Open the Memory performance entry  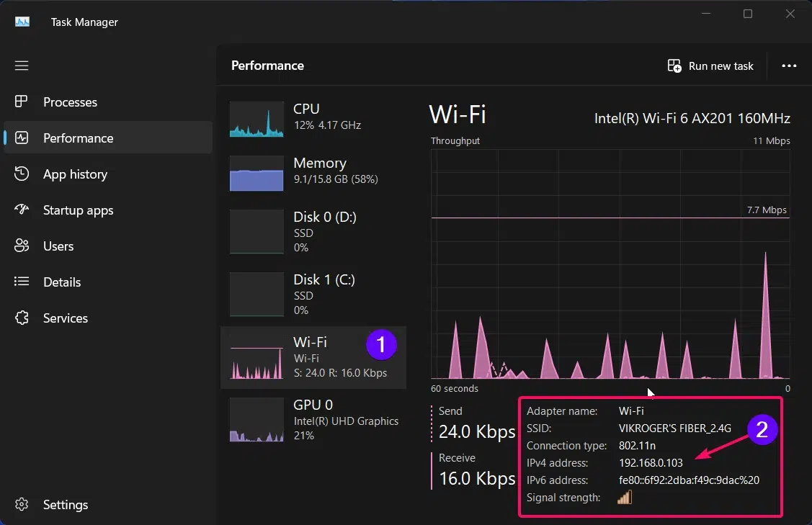[313, 174]
